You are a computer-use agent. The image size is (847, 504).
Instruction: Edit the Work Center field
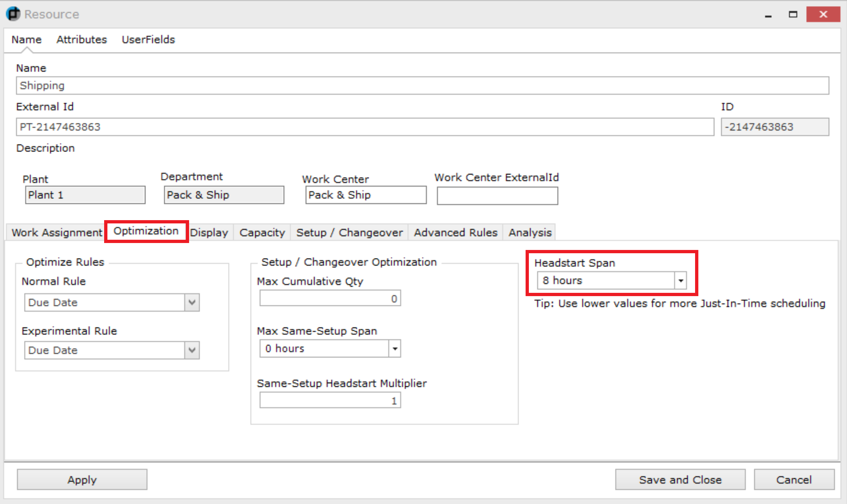click(x=366, y=195)
